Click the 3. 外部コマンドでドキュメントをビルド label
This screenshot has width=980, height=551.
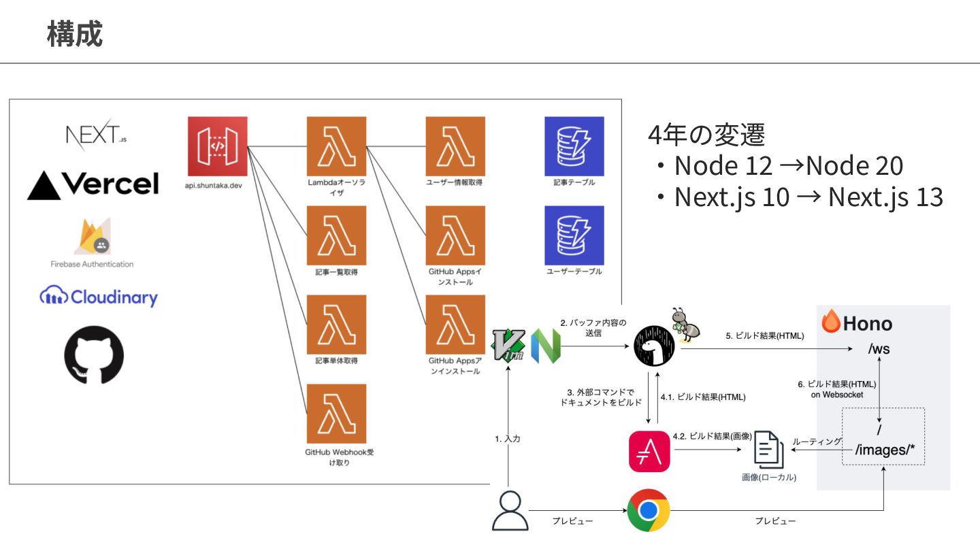[x=601, y=397]
